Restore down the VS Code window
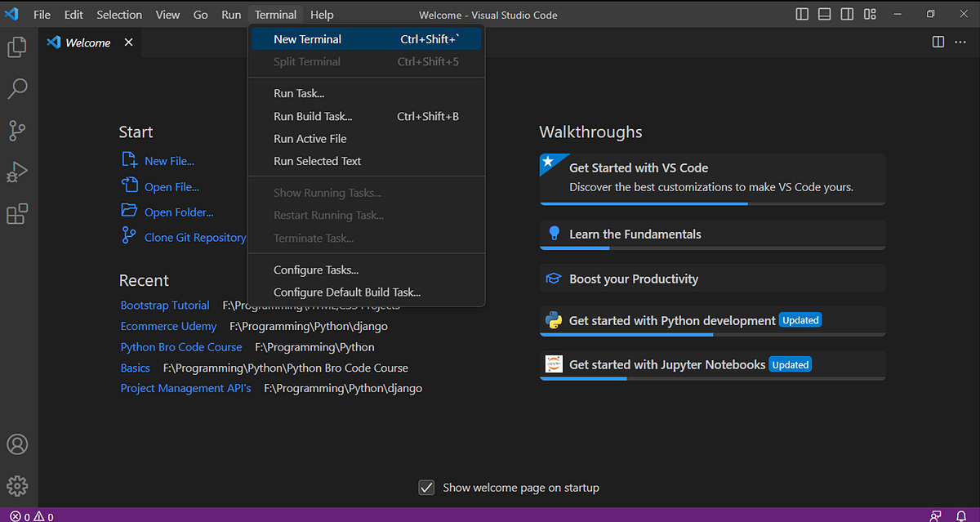980x522 pixels. tap(931, 15)
